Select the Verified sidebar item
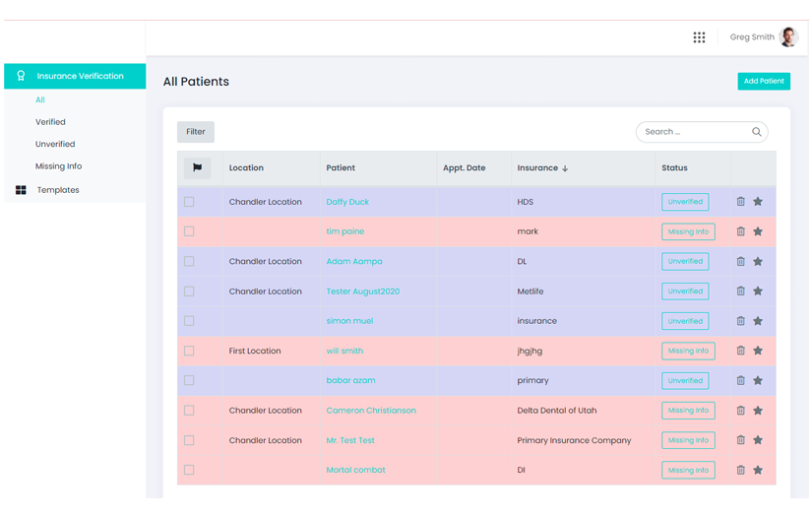The image size is (812, 517). click(50, 122)
